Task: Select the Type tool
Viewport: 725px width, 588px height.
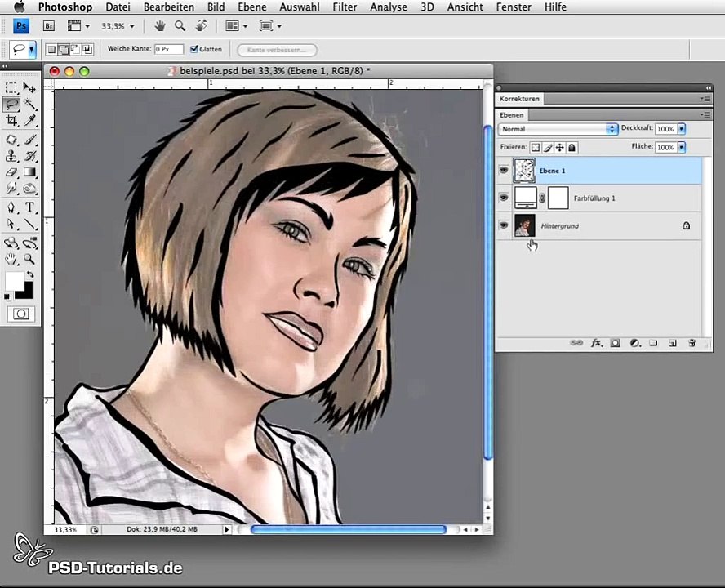Action: pyautogui.click(x=29, y=207)
